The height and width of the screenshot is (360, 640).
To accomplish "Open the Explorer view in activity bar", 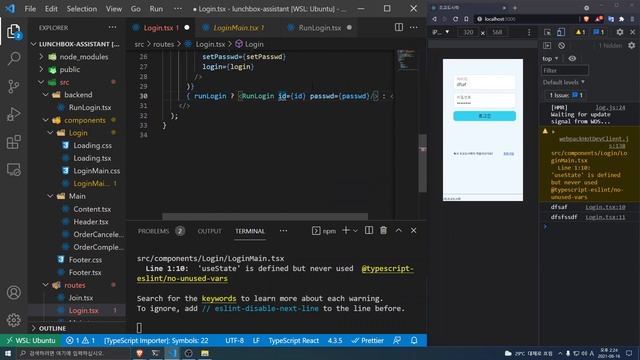I will pyautogui.click(x=13, y=31).
